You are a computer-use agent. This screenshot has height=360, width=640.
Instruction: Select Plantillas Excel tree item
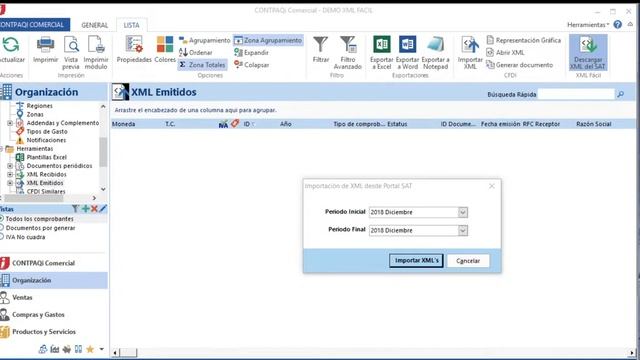coord(47,157)
